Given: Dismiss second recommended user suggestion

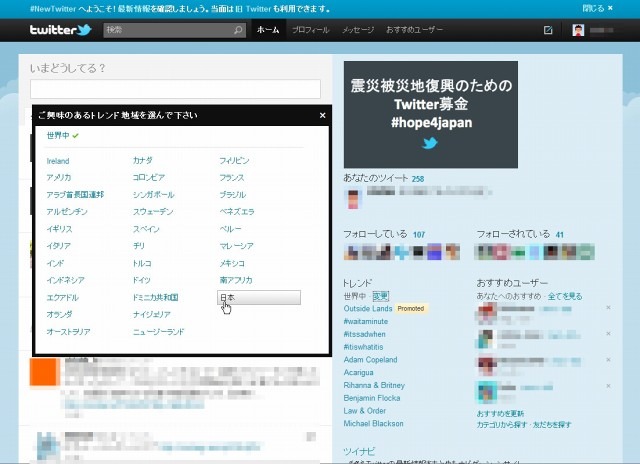Looking at the screenshot, I should pyautogui.click(x=608, y=333).
